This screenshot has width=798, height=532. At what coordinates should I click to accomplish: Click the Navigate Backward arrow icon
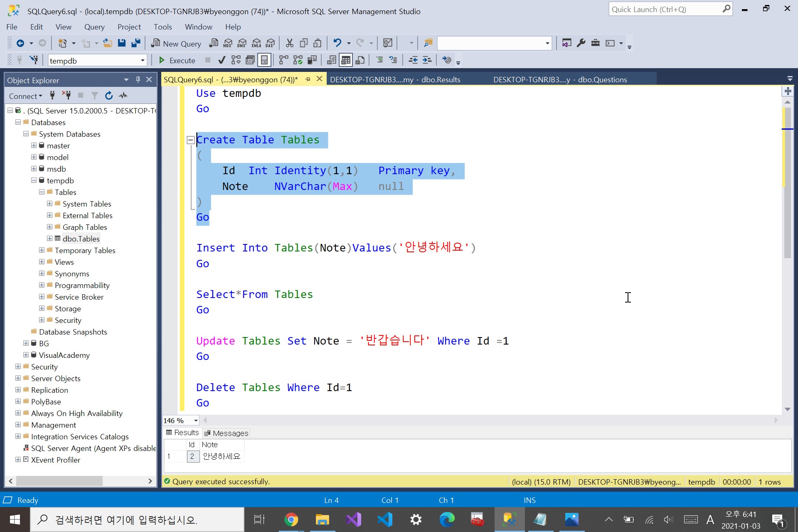[x=20, y=43]
